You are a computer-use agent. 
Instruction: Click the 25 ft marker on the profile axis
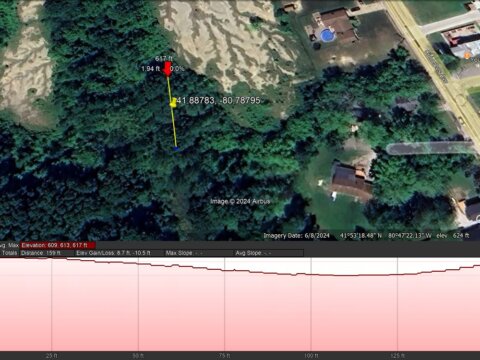51,355
